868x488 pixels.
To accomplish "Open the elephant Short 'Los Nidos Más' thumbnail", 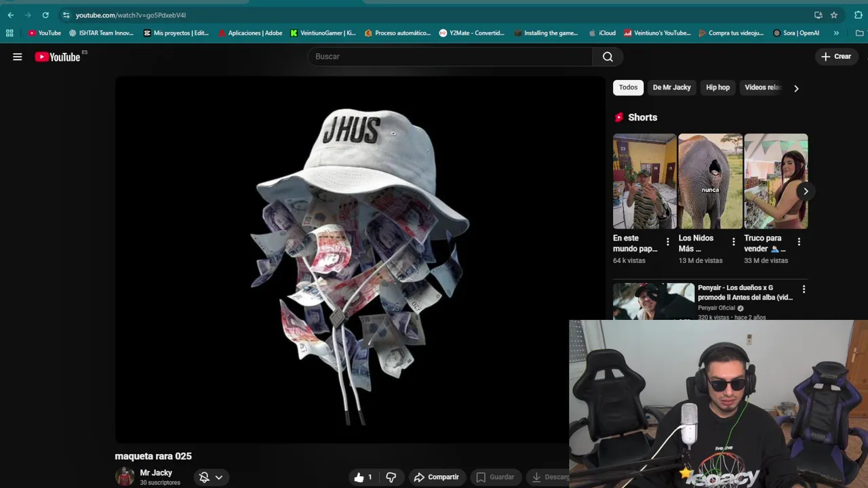I will tap(710, 181).
